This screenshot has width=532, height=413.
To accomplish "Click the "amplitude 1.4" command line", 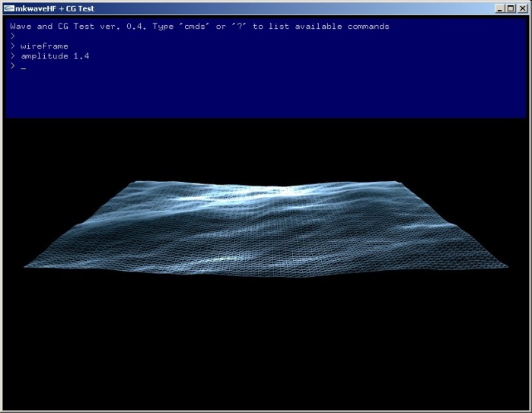I will coord(55,56).
